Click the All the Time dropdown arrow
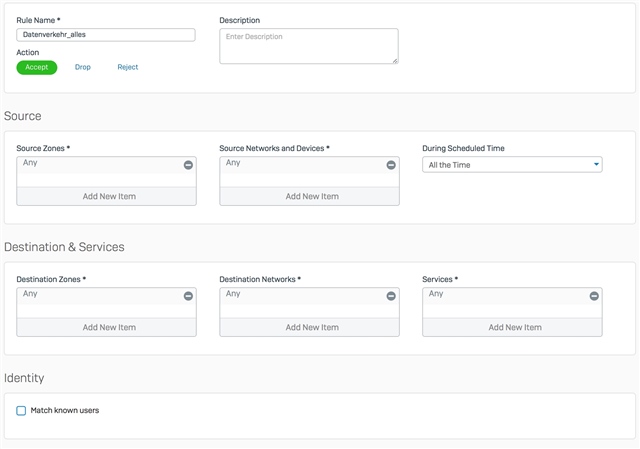The width and height of the screenshot is (640, 449). pos(596,164)
